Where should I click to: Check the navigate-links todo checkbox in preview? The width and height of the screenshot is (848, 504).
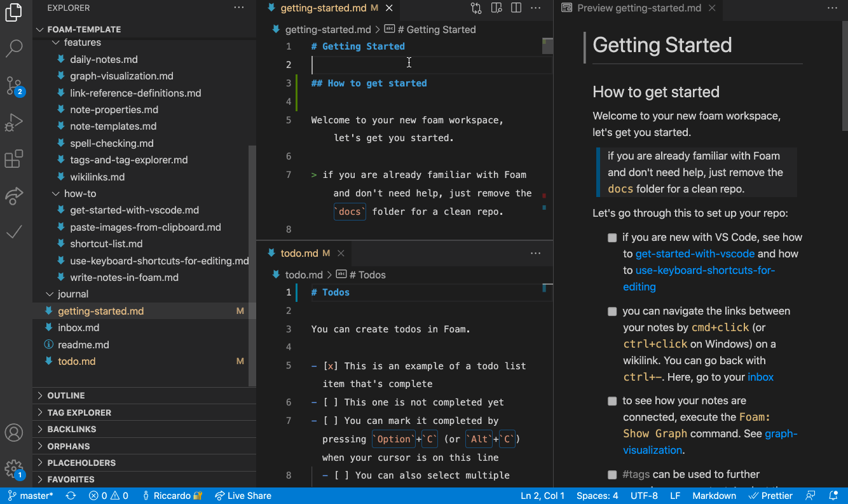[612, 311]
